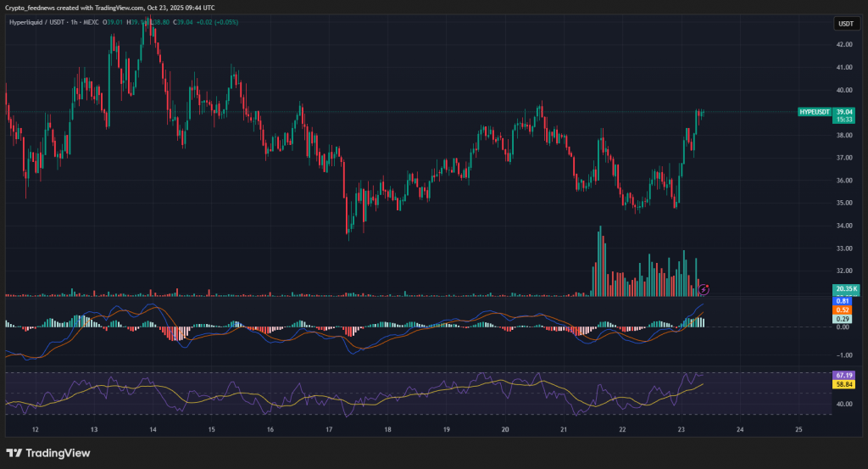Click the Hyperliquid / USDT symbol title

(37, 22)
